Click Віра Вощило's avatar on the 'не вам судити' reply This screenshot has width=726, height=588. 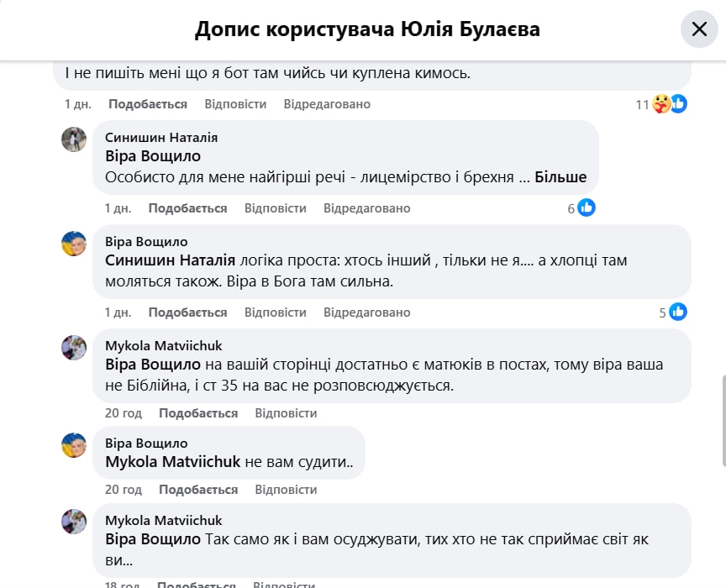(74, 445)
